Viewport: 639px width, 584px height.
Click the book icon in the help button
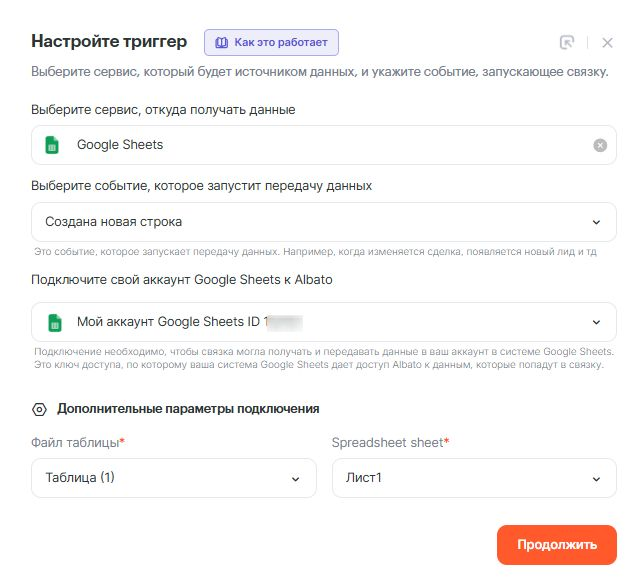pyautogui.click(x=221, y=42)
